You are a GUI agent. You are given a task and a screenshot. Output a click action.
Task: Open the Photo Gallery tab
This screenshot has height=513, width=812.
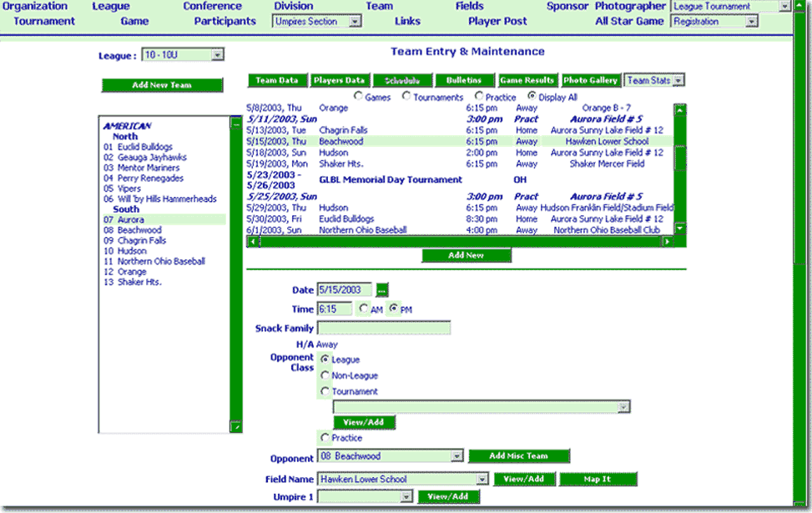[592, 80]
